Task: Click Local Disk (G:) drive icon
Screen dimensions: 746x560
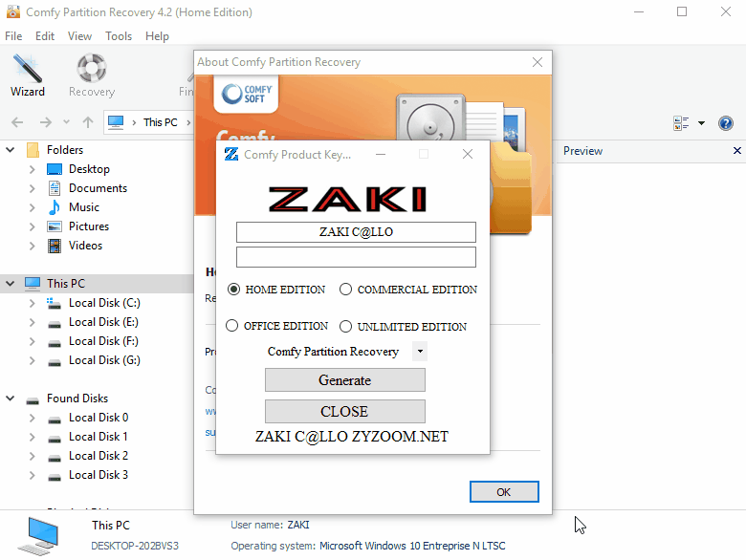Action: [x=55, y=363]
